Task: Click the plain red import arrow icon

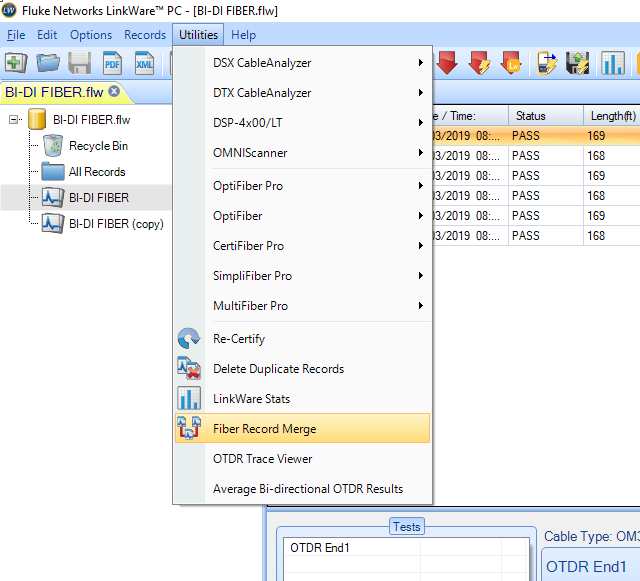Action: click(447, 63)
